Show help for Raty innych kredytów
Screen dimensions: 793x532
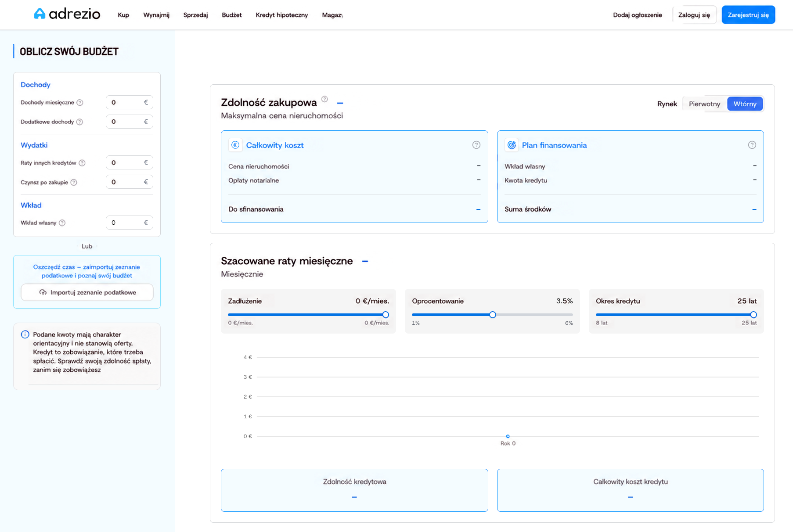point(82,163)
